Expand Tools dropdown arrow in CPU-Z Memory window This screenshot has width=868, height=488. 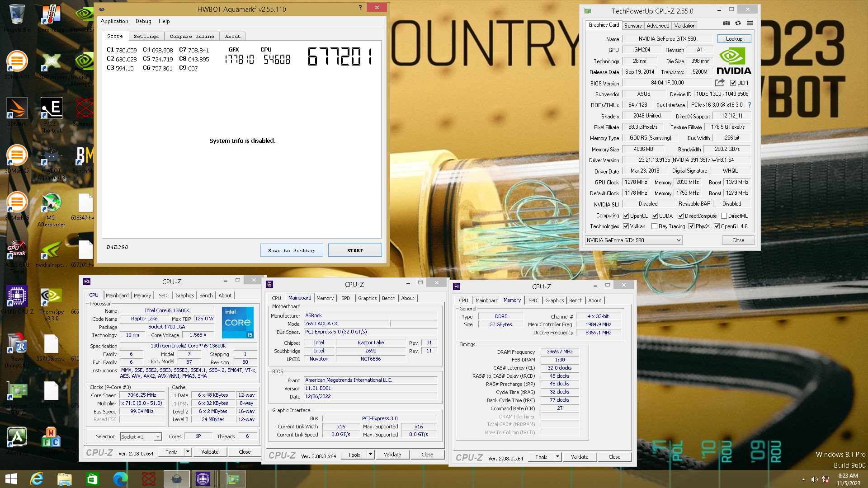557,457
